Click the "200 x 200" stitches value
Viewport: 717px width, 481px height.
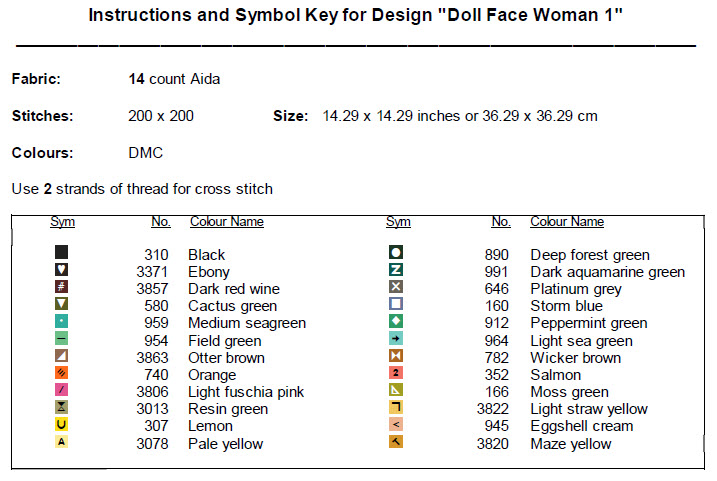point(161,116)
